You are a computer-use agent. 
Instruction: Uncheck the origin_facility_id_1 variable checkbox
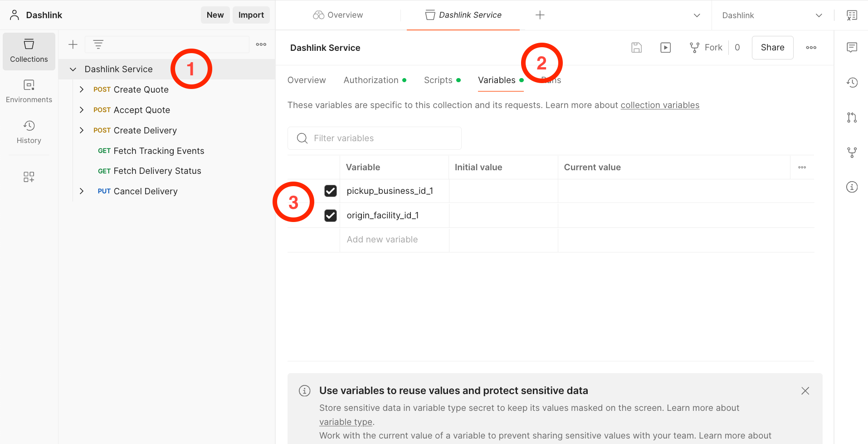point(331,216)
